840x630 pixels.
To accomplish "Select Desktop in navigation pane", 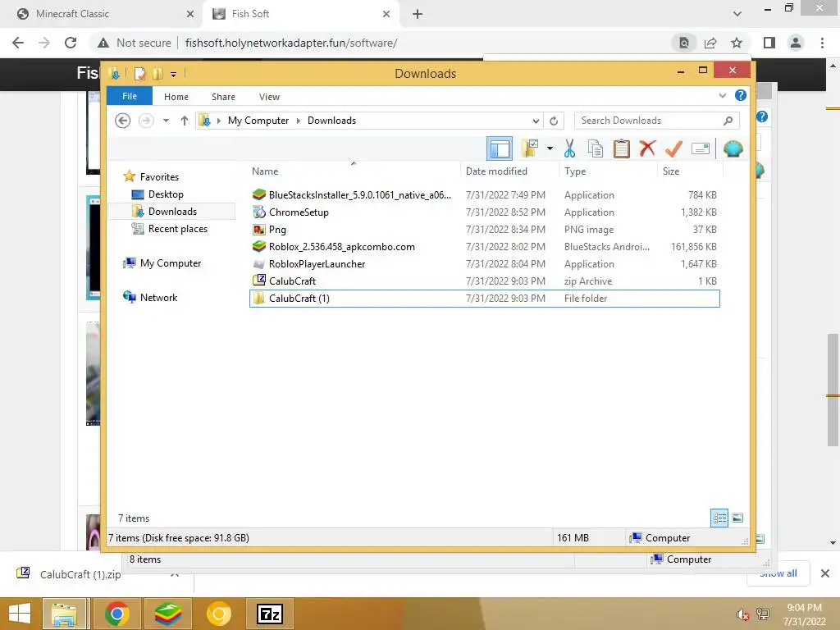I will [166, 194].
